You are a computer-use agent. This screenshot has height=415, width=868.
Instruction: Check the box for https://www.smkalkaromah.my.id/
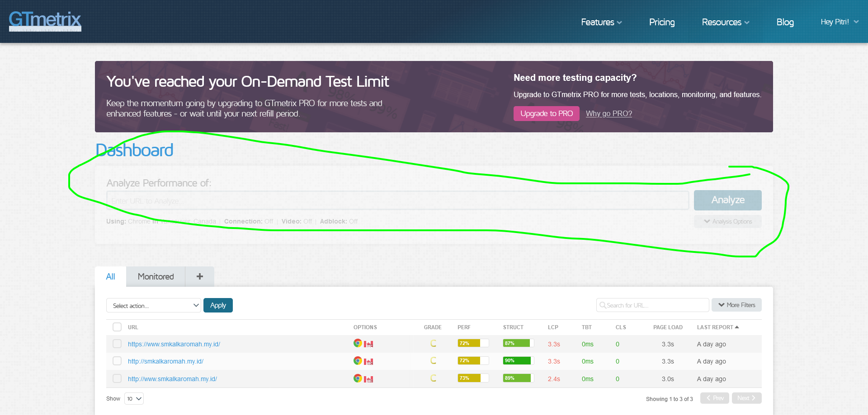click(x=117, y=344)
